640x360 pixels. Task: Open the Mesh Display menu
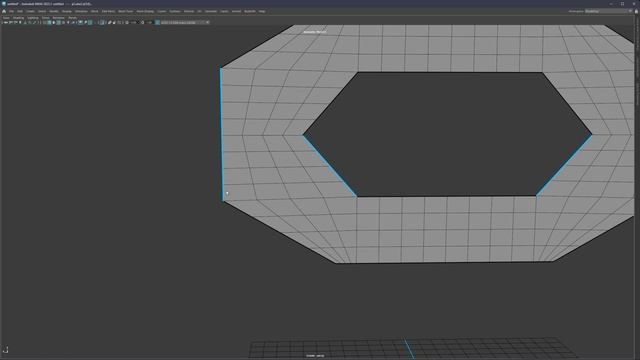[x=145, y=11]
